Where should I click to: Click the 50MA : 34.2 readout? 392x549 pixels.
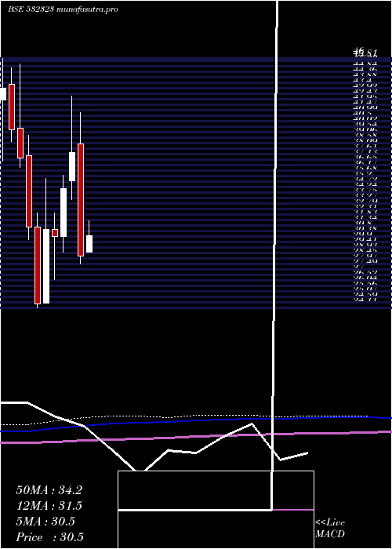49,490
